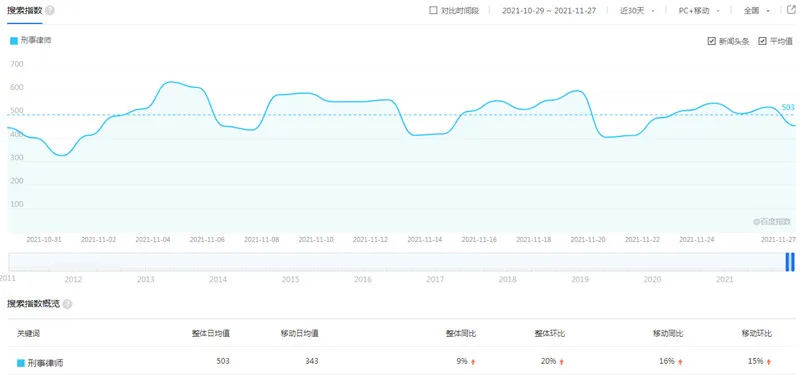Open date range 2021-10-29 ~ 2021-11-27 picker

point(549,10)
